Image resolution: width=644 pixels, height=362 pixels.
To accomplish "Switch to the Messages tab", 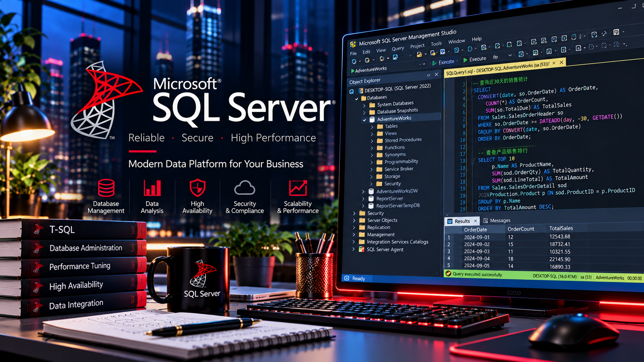I will [497, 220].
